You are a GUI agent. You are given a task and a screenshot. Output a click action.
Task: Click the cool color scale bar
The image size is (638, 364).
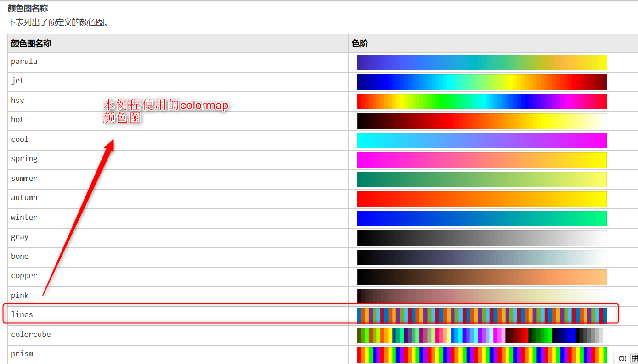pos(482,140)
